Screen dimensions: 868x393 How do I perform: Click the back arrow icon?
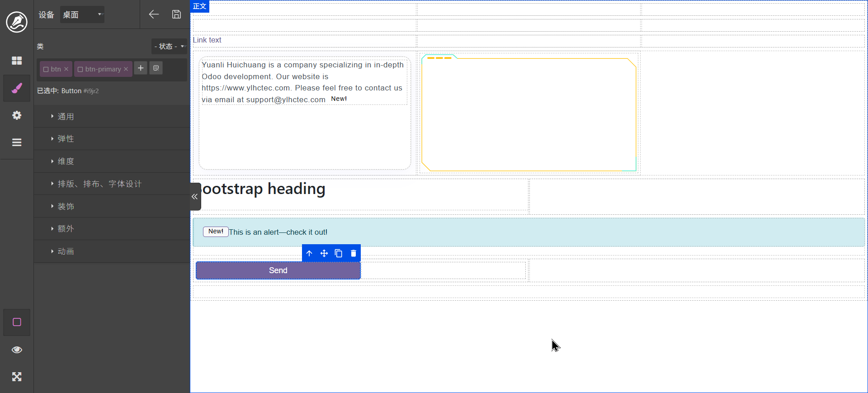(154, 14)
